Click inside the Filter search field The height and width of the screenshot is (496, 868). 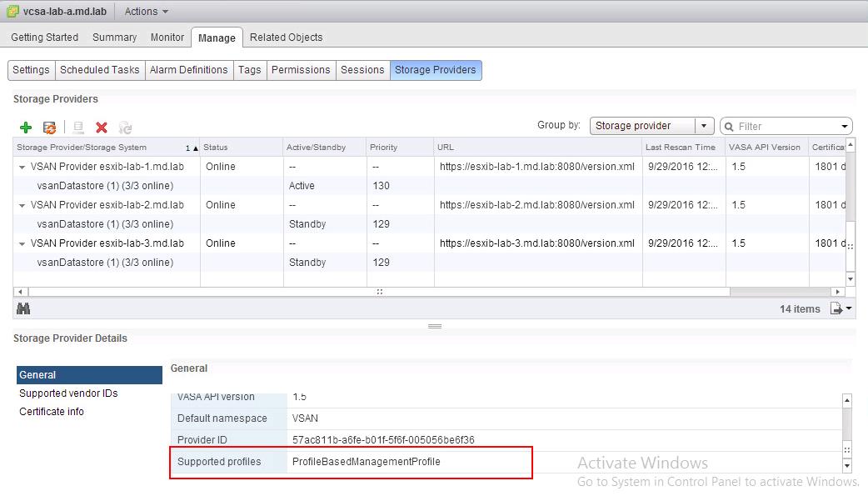(787, 127)
